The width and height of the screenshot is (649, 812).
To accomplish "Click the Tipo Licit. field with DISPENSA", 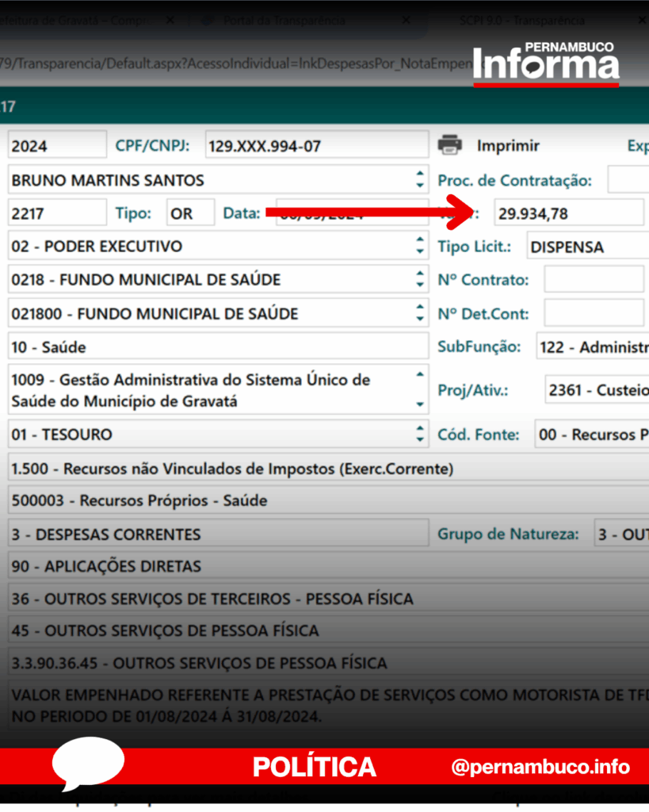I will [x=587, y=247].
